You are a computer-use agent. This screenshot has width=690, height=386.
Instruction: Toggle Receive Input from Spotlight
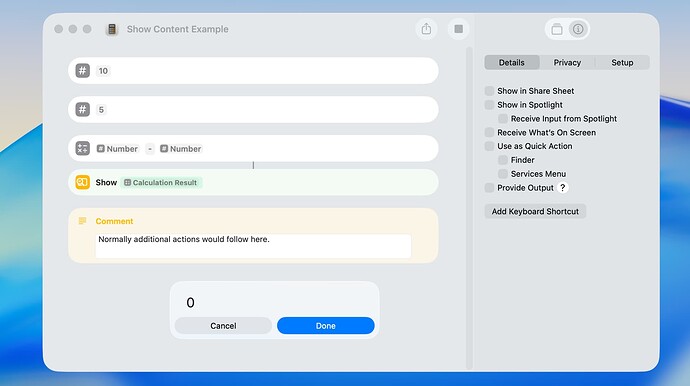pos(503,118)
